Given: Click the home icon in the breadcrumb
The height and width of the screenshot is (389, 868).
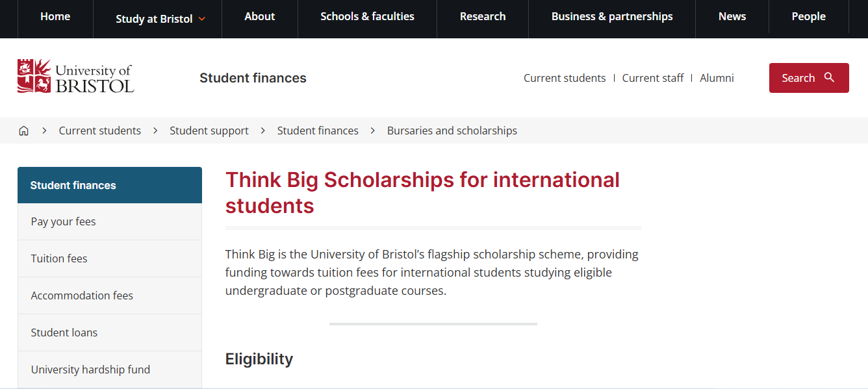Looking at the screenshot, I should coord(23,131).
